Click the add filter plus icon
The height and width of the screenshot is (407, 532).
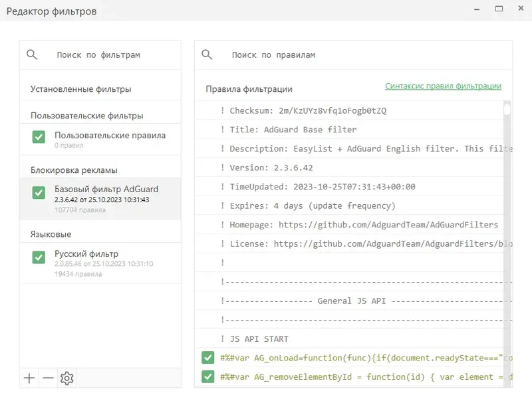[29, 378]
